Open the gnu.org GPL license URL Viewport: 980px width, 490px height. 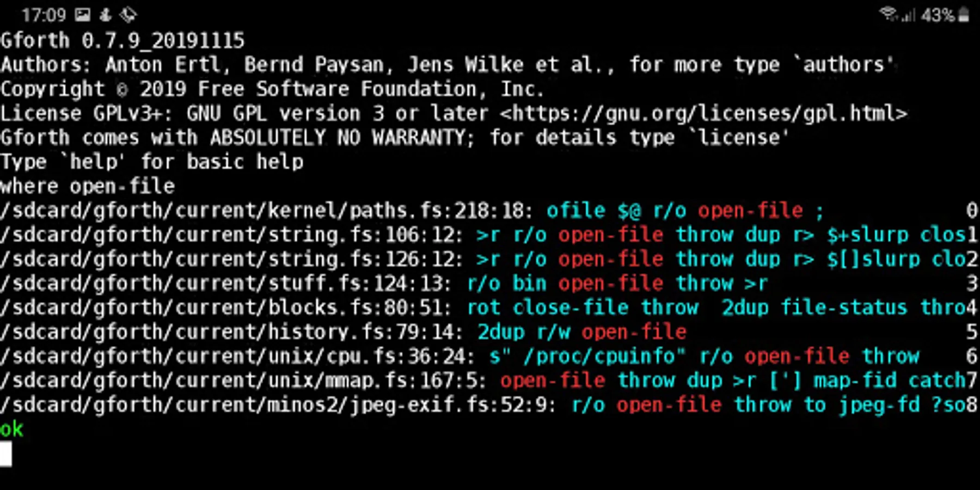click(703, 113)
